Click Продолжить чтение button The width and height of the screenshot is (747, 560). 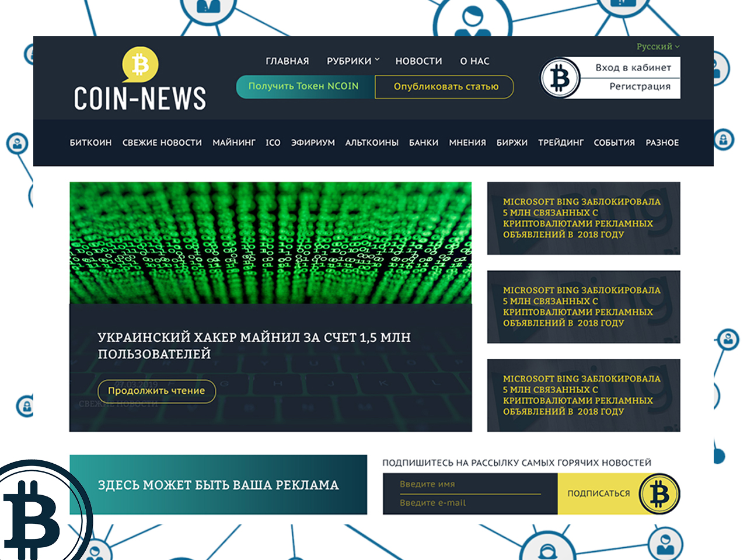point(156,391)
